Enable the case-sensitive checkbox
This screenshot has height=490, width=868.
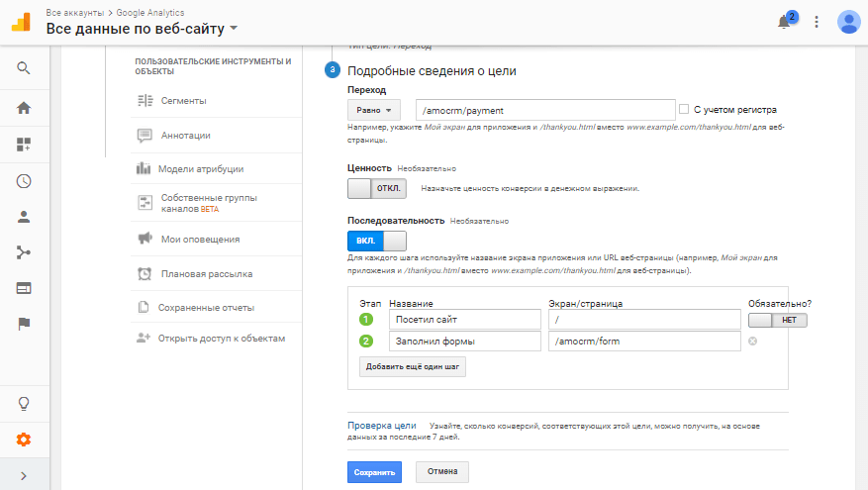click(x=684, y=109)
